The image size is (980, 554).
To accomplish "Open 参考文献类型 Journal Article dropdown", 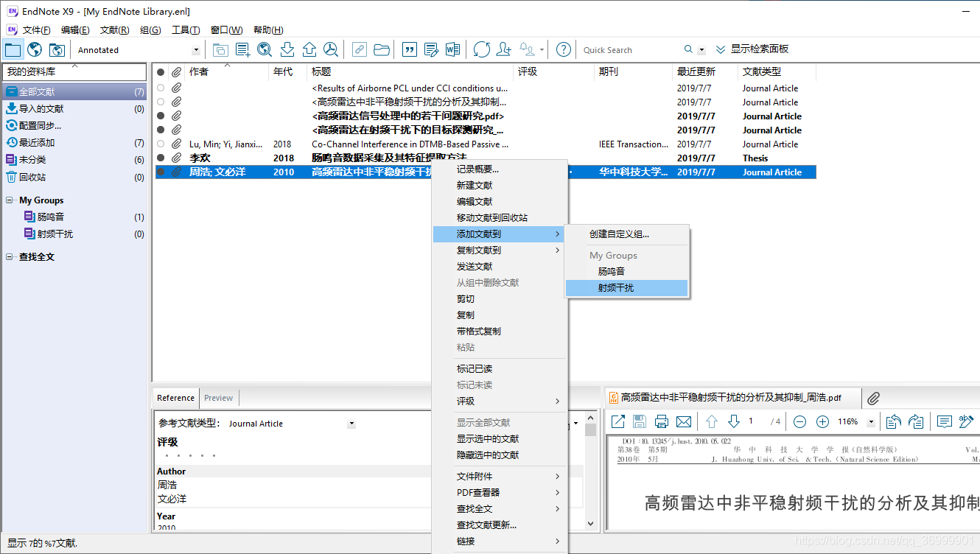I will pyautogui.click(x=351, y=424).
